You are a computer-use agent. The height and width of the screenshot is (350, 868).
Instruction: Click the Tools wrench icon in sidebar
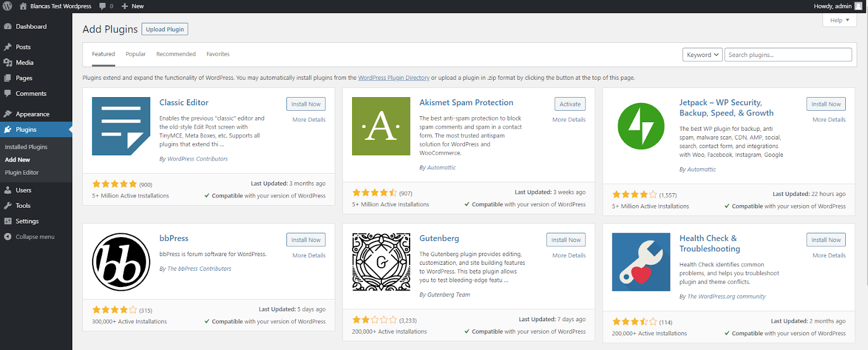point(8,206)
